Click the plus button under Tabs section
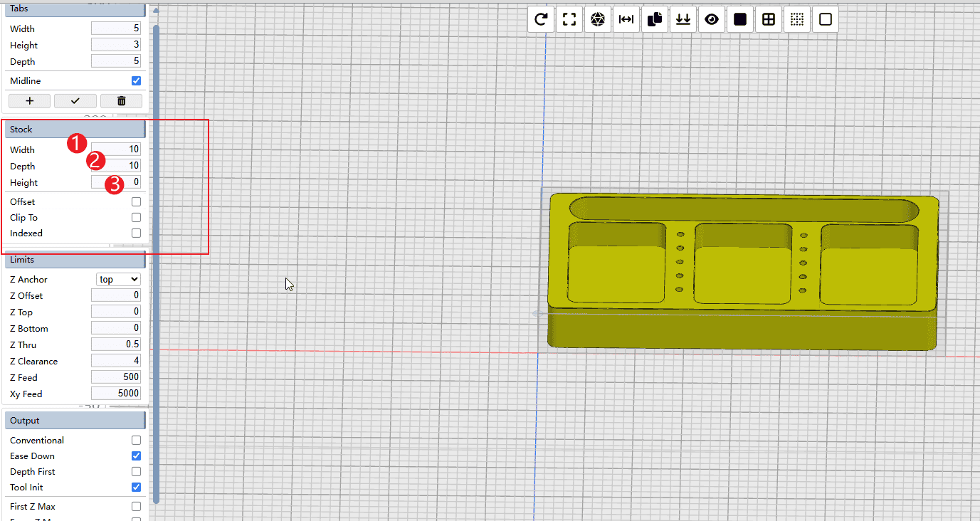This screenshot has height=521, width=980. tap(29, 101)
